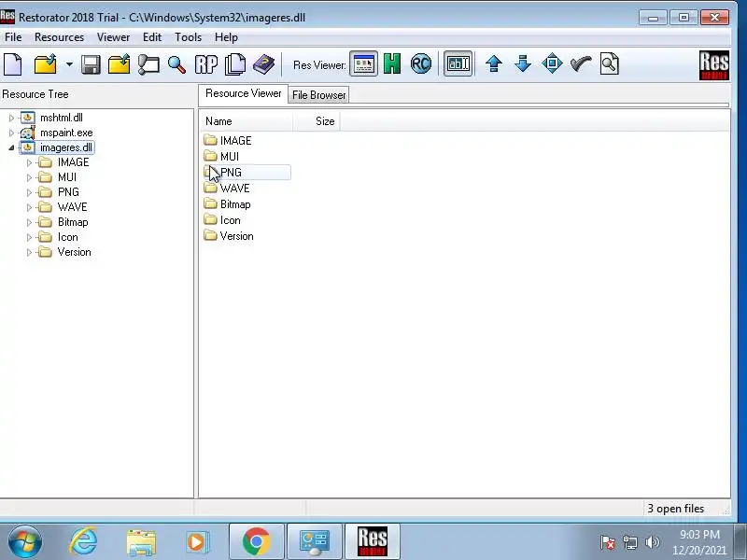Toggle the abI edit mode button
Image resolution: width=747 pixels, height=560 pixels.
pos(458,63)
